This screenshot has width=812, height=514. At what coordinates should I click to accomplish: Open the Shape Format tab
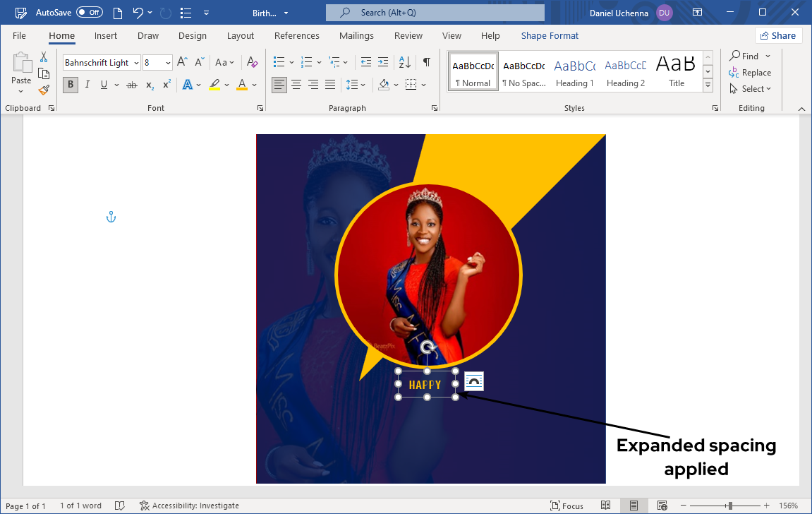pos(550,35)
